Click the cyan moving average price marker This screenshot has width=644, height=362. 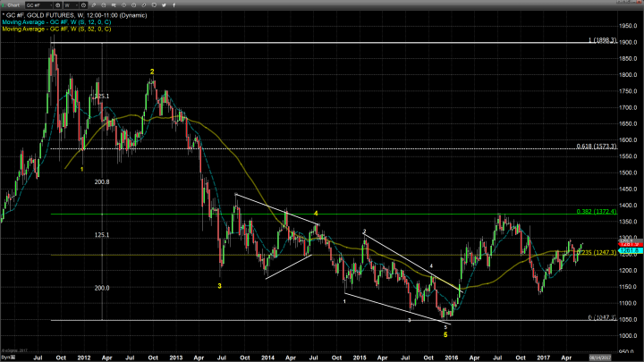click(x=631, y=250)
